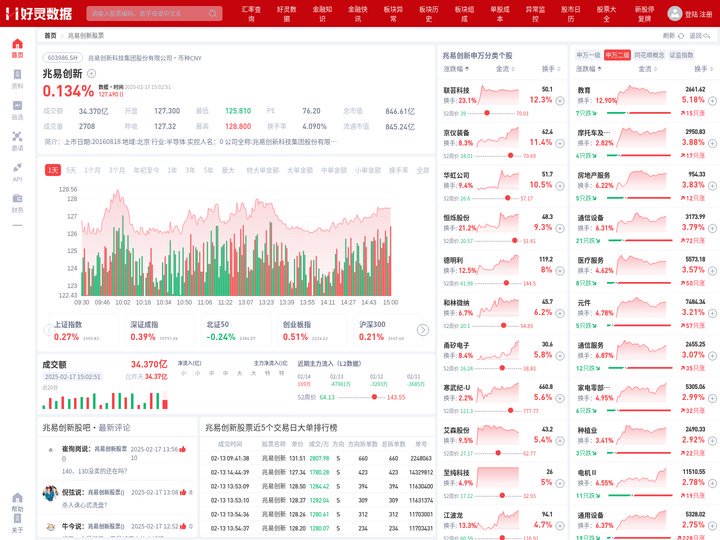This screenshot has width=720, height=540.
Task: Open the 02-13 09:41:38 large order row
Action: [318, 458]
